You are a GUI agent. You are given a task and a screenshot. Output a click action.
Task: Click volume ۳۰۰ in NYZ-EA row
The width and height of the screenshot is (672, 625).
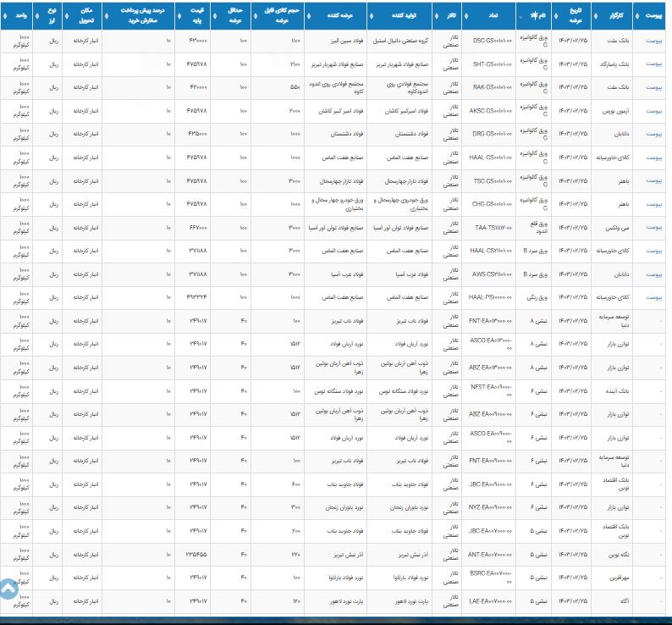click(x=295, y=507)
